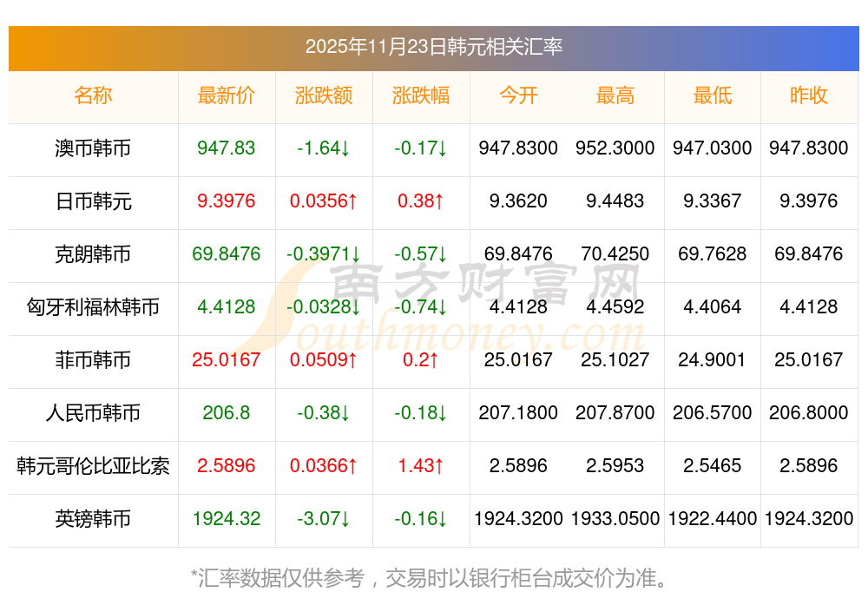Click latest price 4.4128 in 最新价 column

227,306
